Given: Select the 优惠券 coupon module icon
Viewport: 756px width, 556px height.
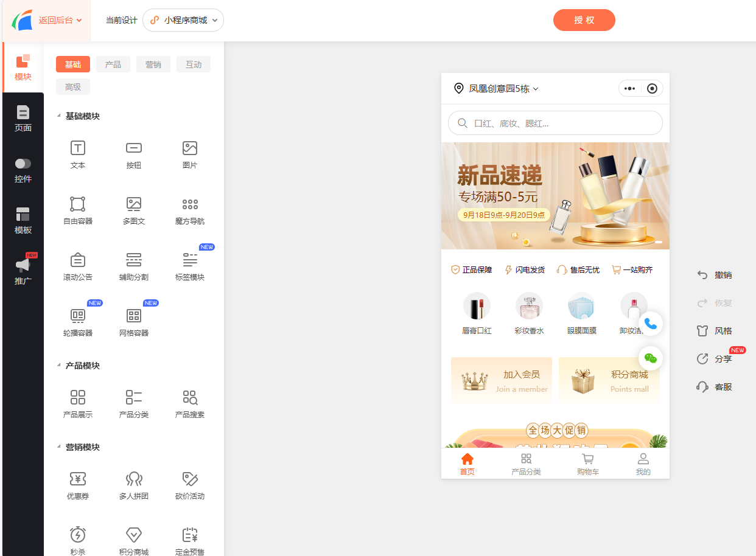Looking at the screenshot, I should [x=78, y=479].
